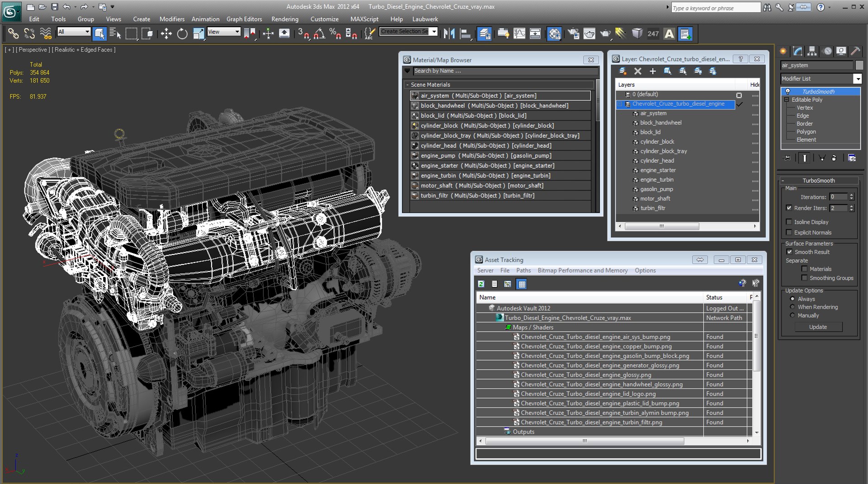Open the Rendering menu
The image size is (868, 484).
click(285, 19)
